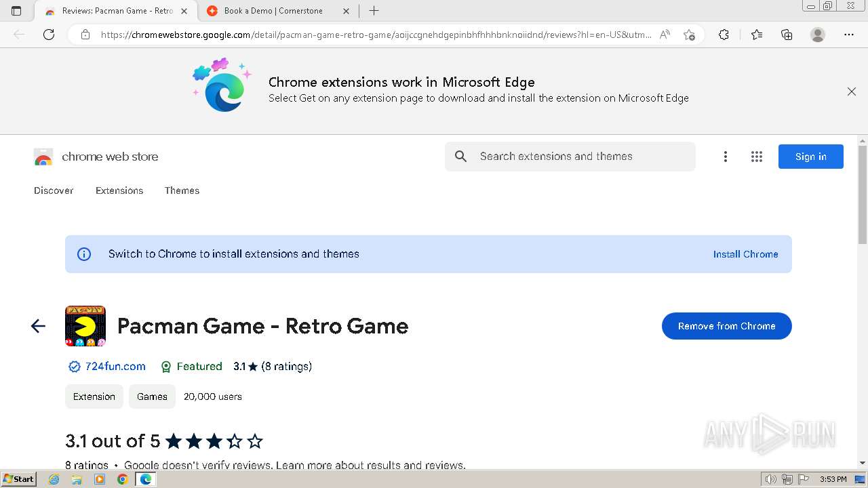Image resolution: width=868 pixels, height=488 pixels.
Task: Click scrollbar down arrow
Action: 863,463
